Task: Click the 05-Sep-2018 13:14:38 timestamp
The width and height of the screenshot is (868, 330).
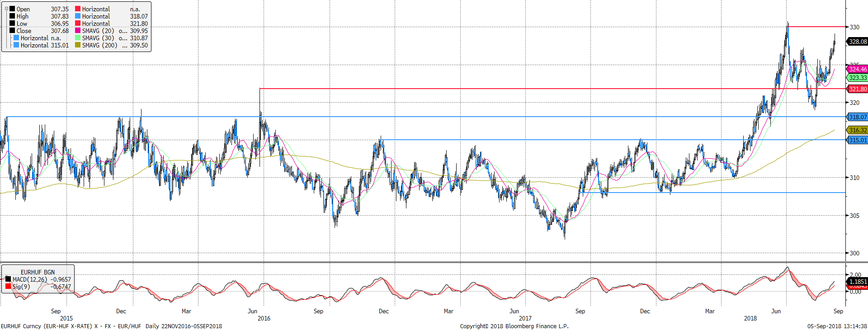Action: tap(837, 326)
